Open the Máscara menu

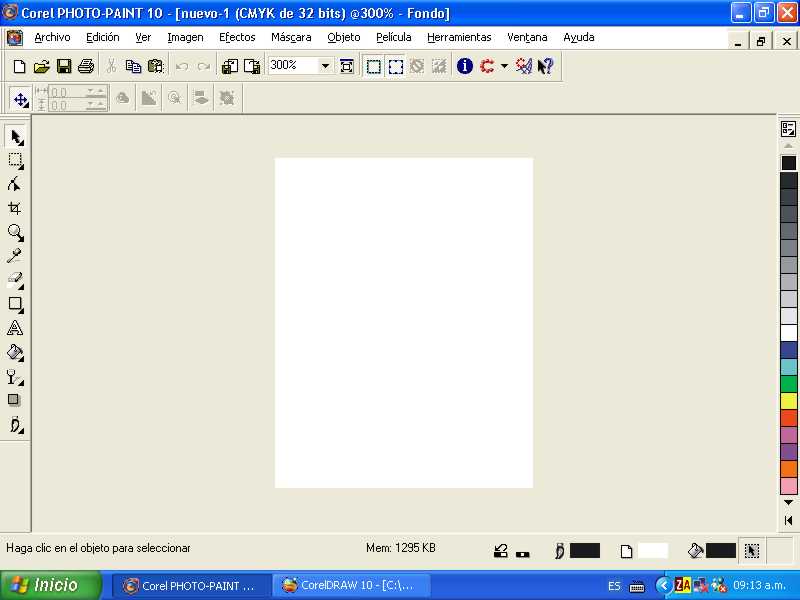click(x=291, y=37)
